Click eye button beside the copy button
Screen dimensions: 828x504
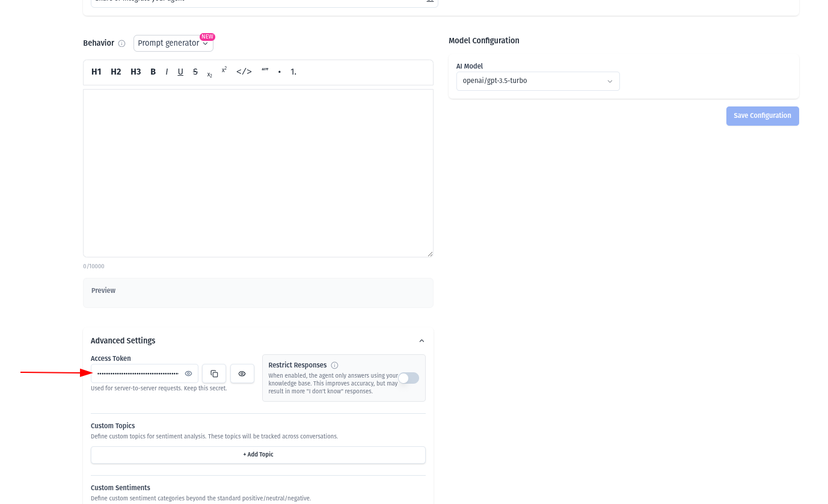pyautogui.click(x=242, y=373)
